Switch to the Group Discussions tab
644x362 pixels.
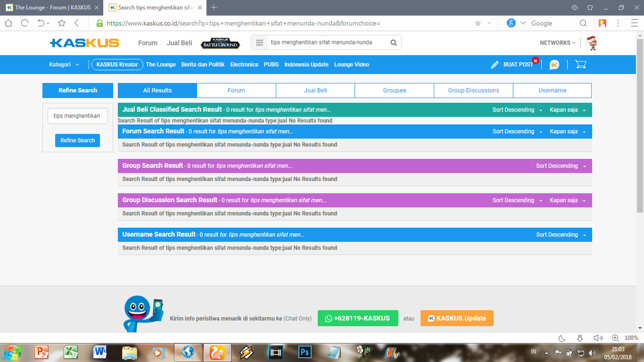(x=473, y=90)
